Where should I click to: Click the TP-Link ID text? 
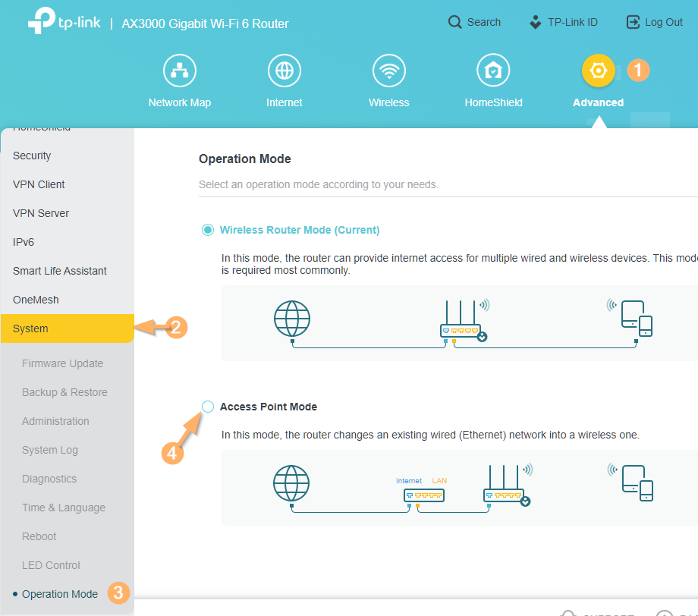(573, 22)
